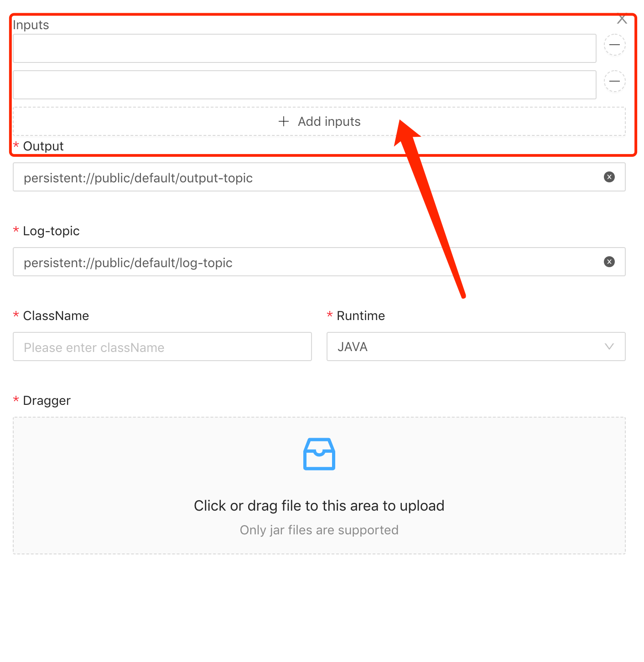Focus the ClassName input field

click(x=162, y=347)
